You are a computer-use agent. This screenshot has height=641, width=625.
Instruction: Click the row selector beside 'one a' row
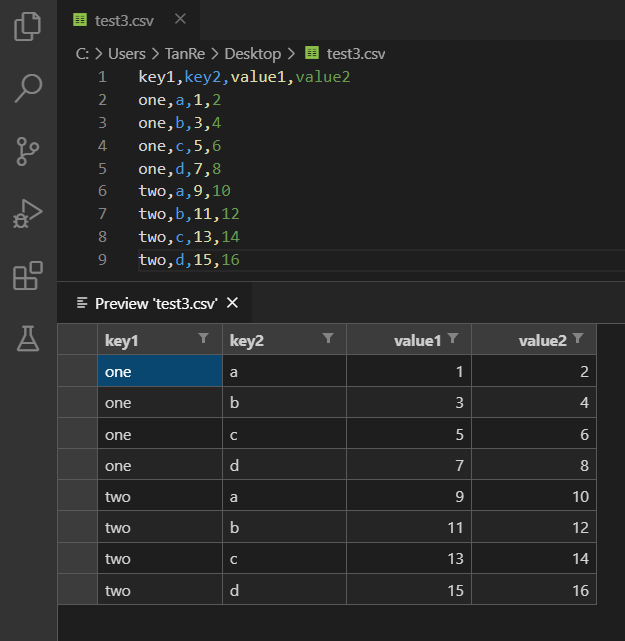tap(78, 371)
